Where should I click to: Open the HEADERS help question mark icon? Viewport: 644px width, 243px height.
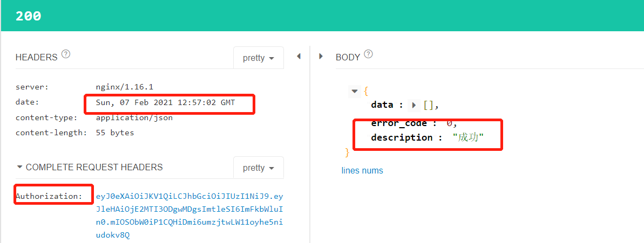click(x=66, y=54)
